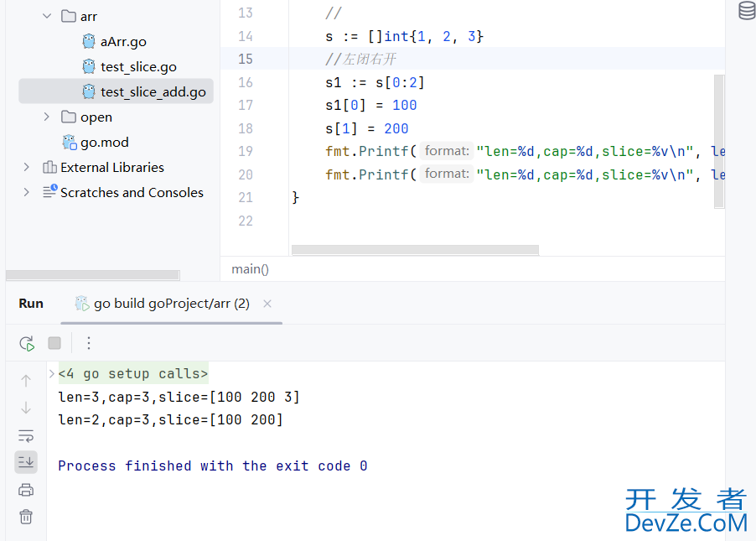This screenshot has width=756, height=541.
Task: Toggle soft-wrap in console output
Action: [x=26, y=436]
